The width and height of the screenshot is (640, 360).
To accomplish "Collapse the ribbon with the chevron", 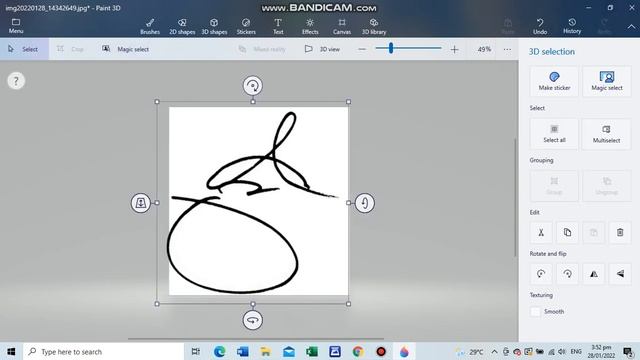I will point(631,27).
